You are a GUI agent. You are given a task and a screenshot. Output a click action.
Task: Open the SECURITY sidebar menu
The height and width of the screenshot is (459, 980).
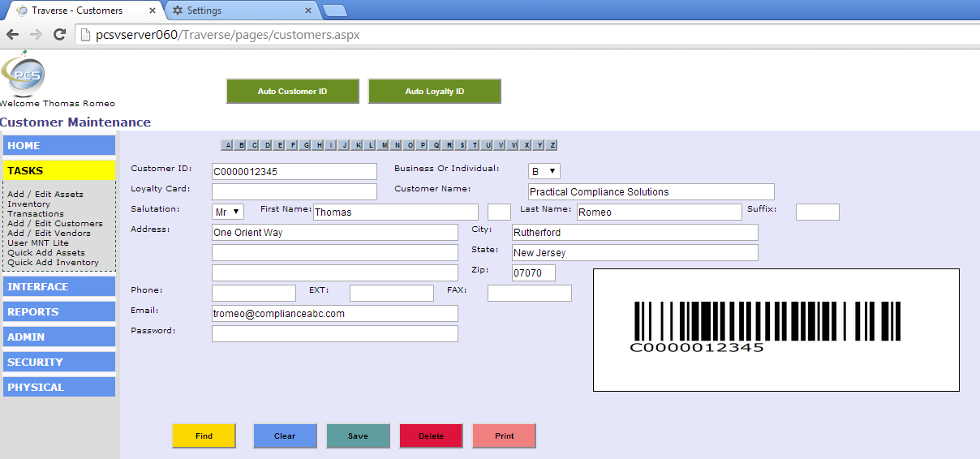[x=59, y=362]
